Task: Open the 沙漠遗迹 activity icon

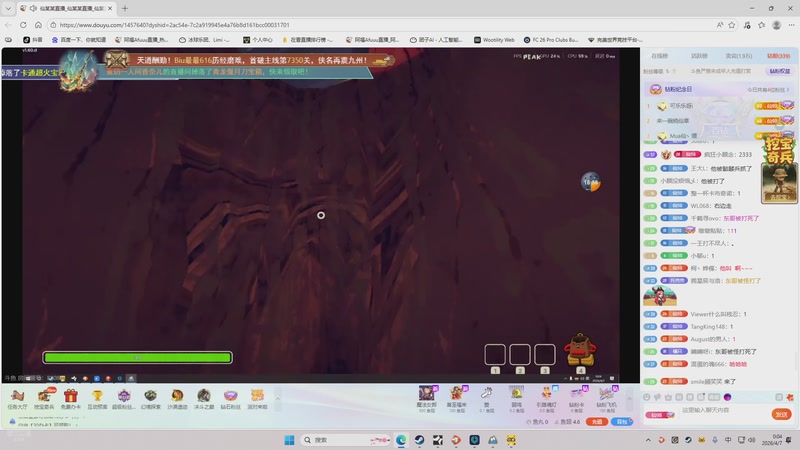Action: 177,398
